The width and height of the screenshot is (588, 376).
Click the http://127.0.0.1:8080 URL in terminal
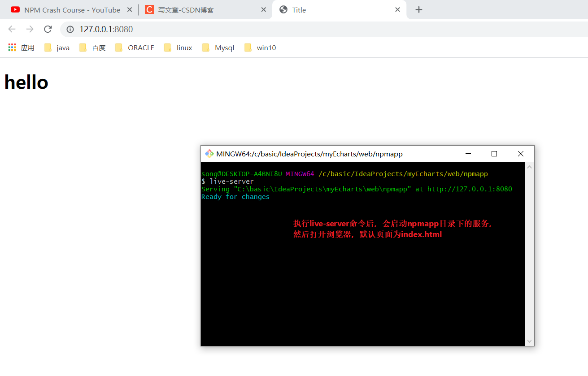[x=470, y=189]
